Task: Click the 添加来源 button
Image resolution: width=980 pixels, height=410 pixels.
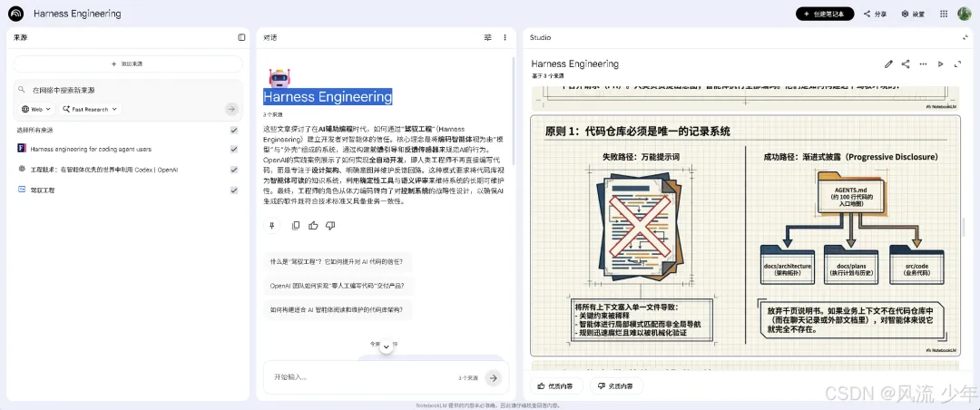Action: [128, 63]
